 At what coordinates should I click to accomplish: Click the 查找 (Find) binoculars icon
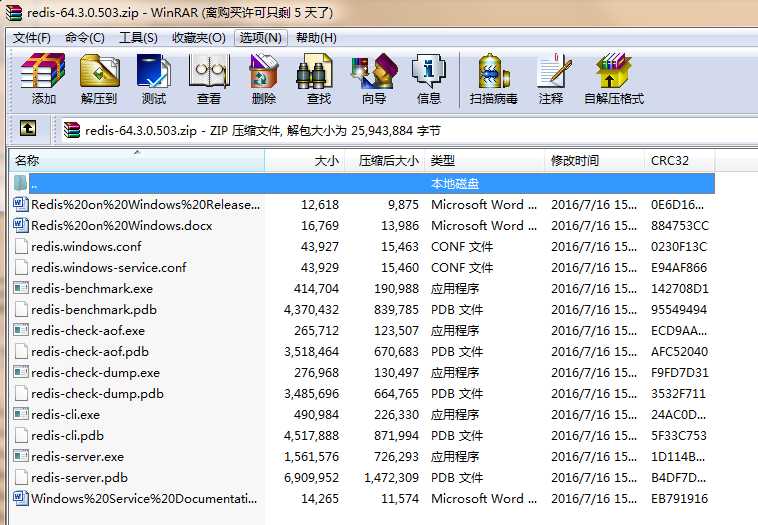coord(315,71)
